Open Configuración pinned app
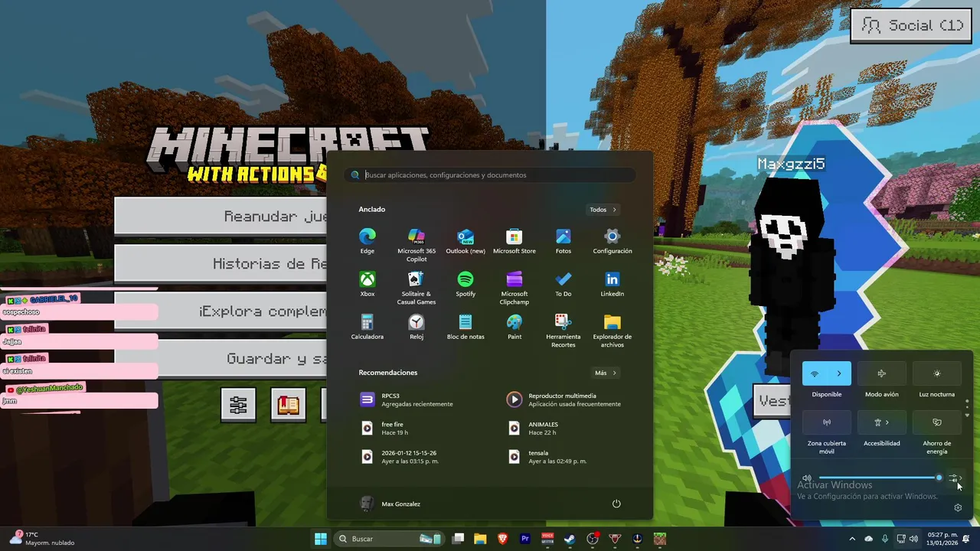The image size is (980, 551). point(612,241)
